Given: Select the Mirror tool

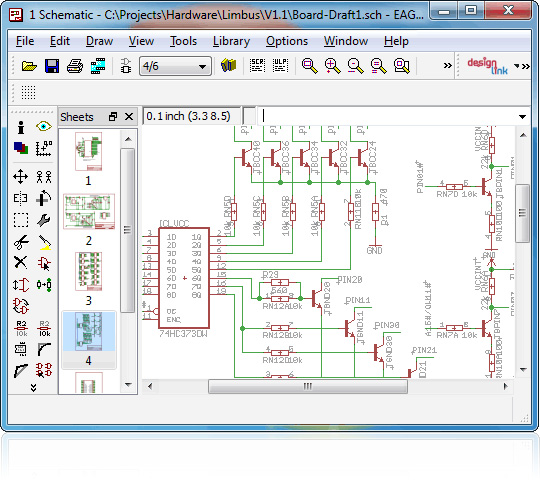Looking at the screenshot, I should [x=21, y=198].
